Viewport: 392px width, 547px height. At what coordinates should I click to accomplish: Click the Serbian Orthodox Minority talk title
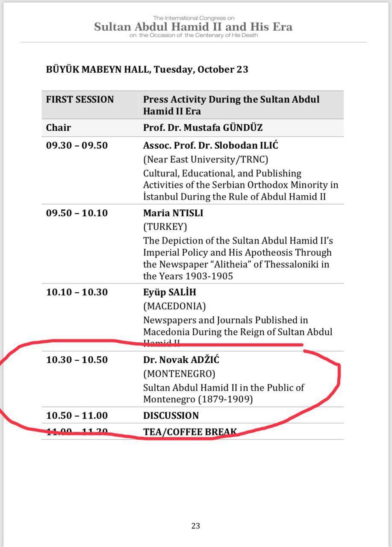(x=241, y=185)
